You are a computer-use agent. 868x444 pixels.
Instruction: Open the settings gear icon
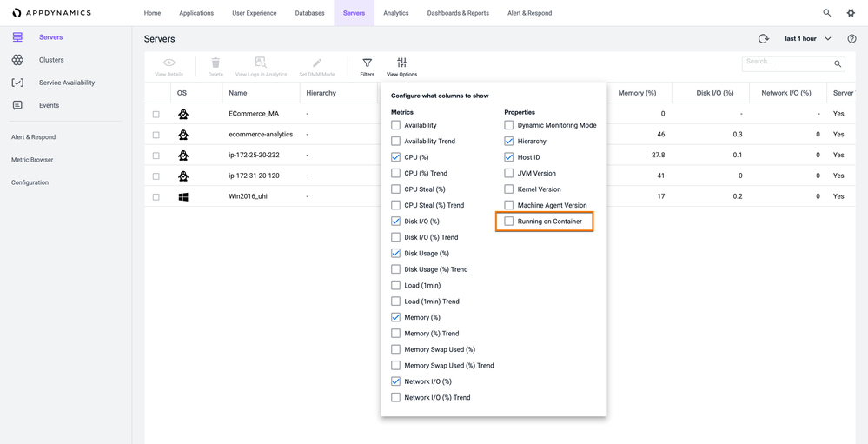(851, 13)
